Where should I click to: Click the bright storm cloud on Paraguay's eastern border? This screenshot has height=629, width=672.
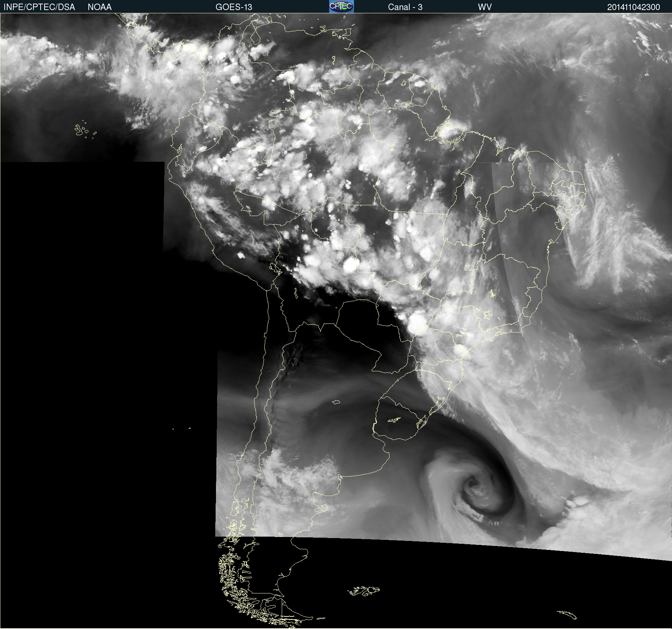tap(417, 323)
